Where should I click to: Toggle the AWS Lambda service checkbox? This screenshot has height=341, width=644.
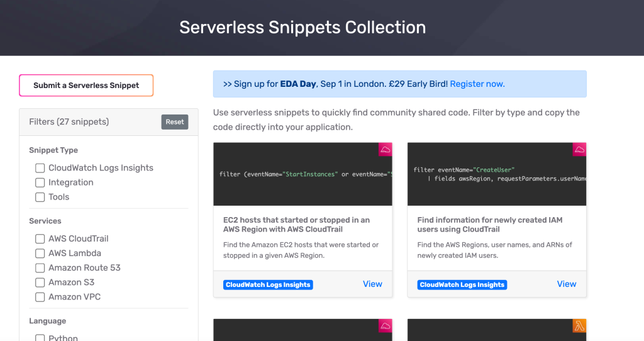[x=40, y=254]
